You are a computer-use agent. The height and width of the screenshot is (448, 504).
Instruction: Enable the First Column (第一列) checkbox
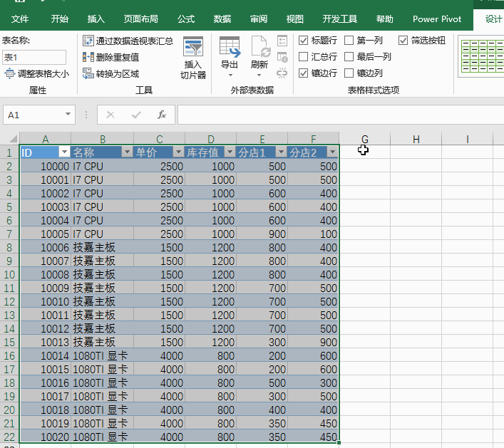(349, 41)
